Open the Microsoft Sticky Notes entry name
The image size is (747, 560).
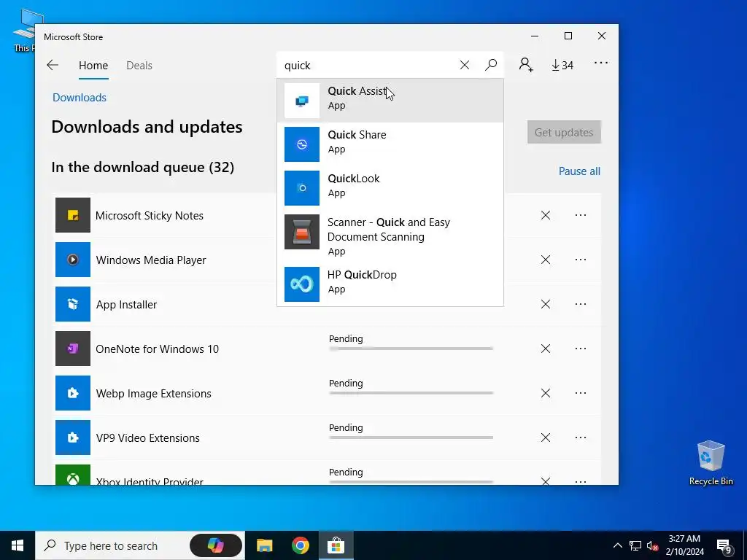tap(150, 216)
